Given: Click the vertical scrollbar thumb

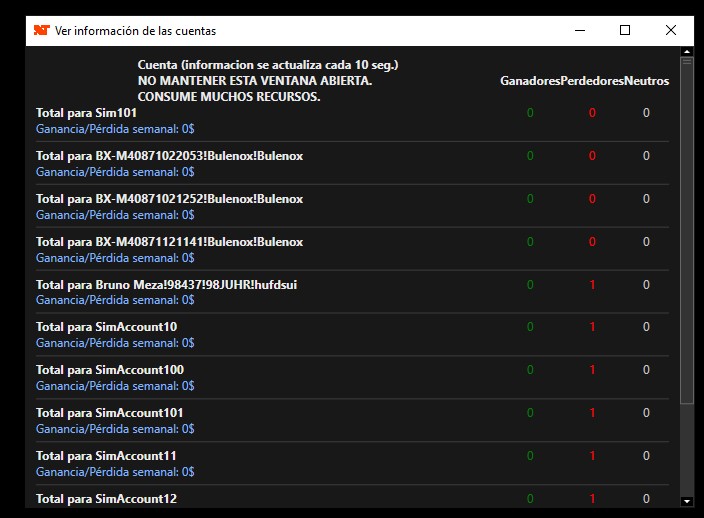Looking at the screenshot, I should 686,230.
